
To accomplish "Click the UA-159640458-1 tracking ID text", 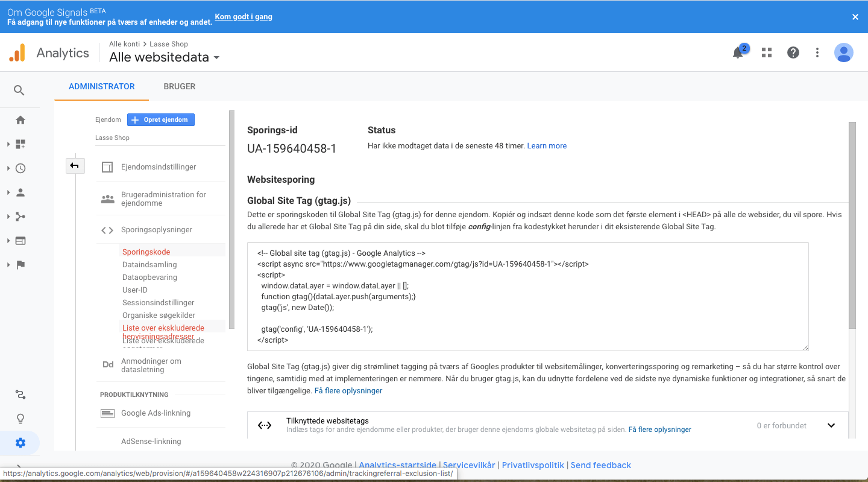I will coord(292,148).
